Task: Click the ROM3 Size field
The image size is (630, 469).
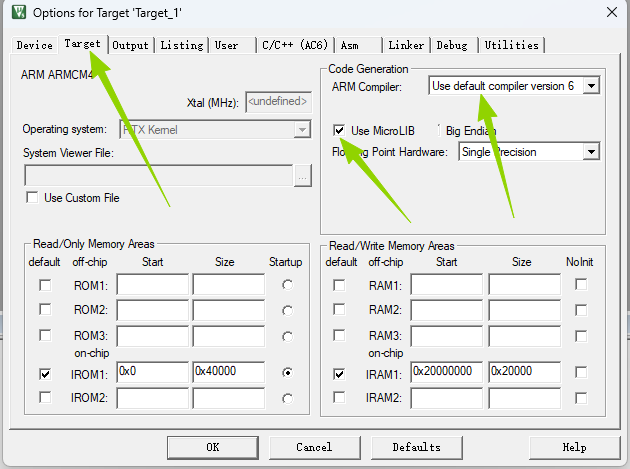Action: tap(229, 336)
